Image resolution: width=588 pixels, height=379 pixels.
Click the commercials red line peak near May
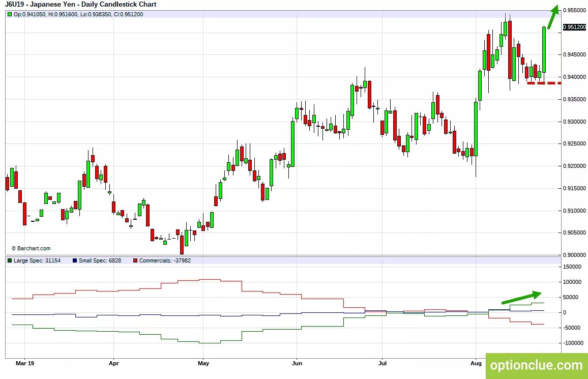coord(209,279)
